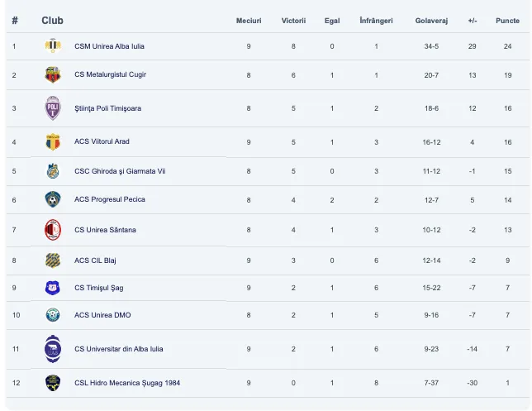532x411 pixels.
Task: Open the CS Metalurgistul Cugir team name link
Action: 110,75
